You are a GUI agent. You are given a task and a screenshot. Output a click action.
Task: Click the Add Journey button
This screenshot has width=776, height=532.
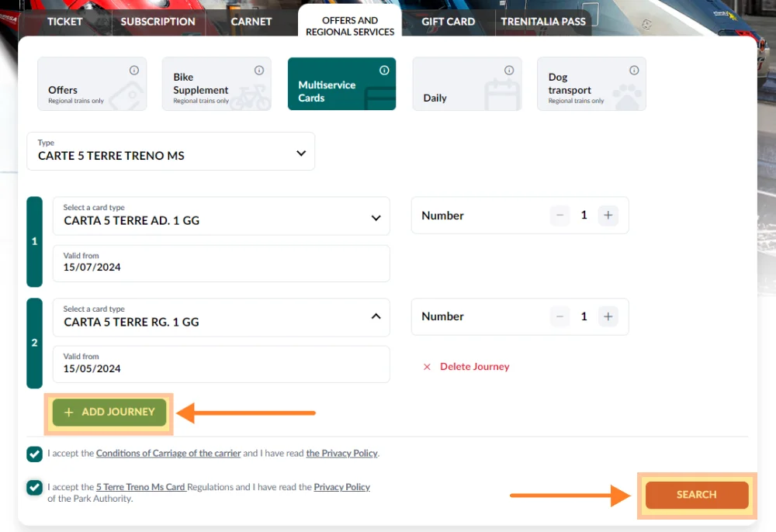pos(109,413)
